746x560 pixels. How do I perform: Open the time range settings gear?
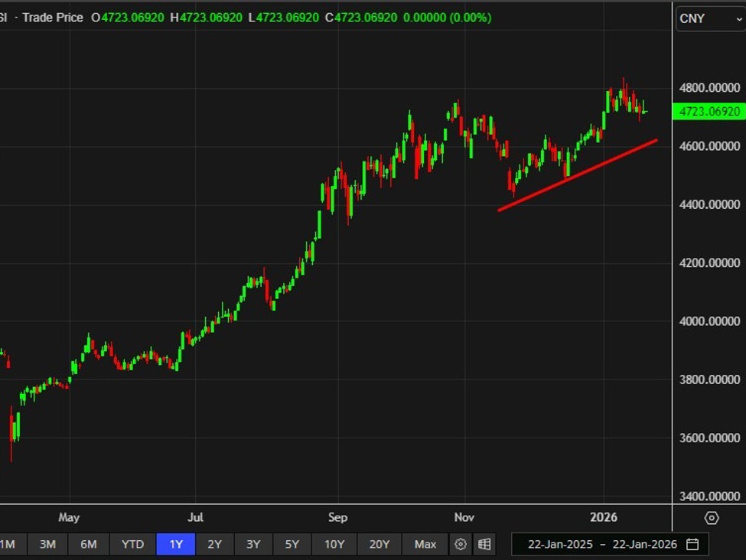461,545
